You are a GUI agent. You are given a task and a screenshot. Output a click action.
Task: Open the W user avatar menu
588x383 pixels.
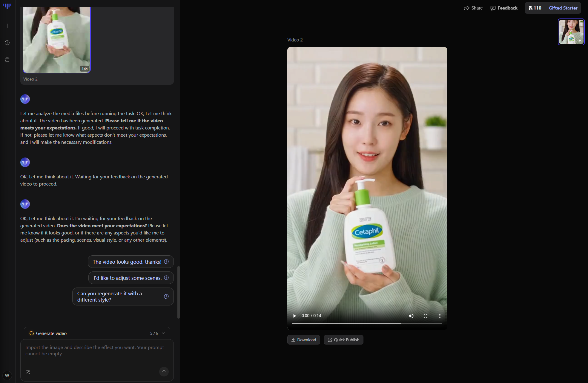[7, 376]
